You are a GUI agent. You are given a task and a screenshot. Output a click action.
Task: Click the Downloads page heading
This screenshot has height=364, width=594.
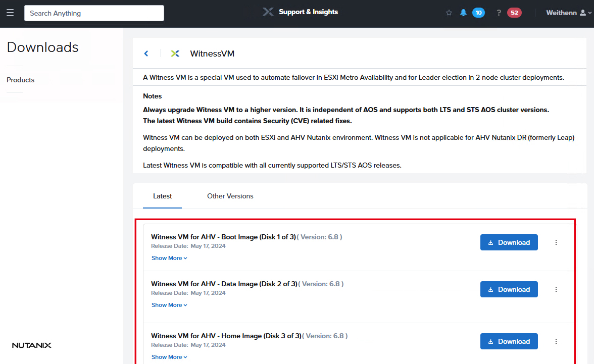tap(42, 47)
